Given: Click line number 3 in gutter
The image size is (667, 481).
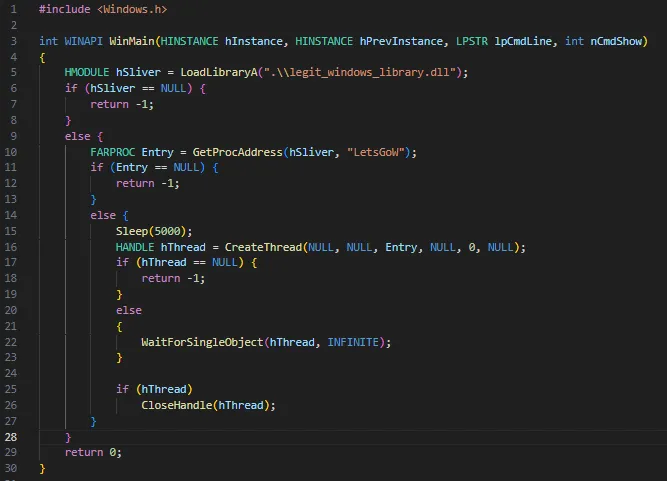Looking at the screenshot, I should [x=14, y=41].
